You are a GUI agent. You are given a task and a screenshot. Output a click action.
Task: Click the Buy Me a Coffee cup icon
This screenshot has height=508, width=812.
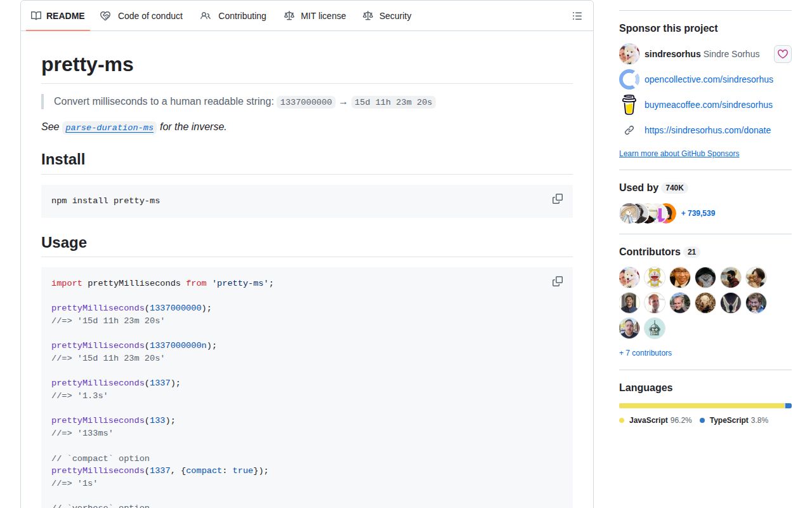pos(629,105)
